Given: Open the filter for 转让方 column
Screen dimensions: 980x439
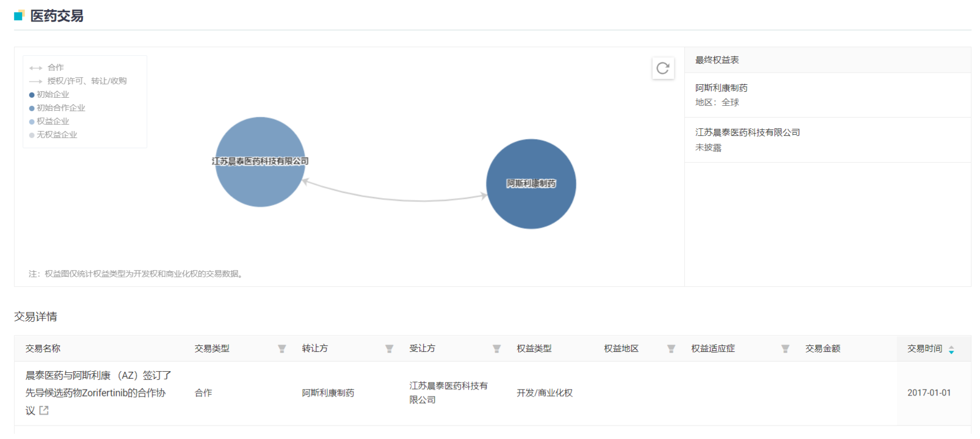Looking at the screenshot, I should 389,349.
